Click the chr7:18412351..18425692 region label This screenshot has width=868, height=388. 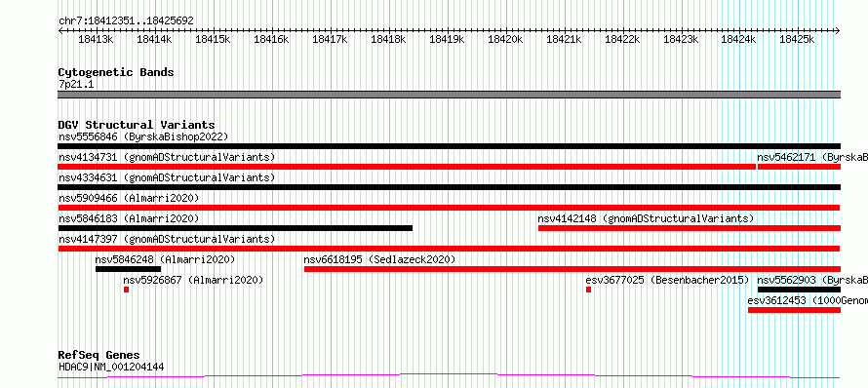(126, 20)
